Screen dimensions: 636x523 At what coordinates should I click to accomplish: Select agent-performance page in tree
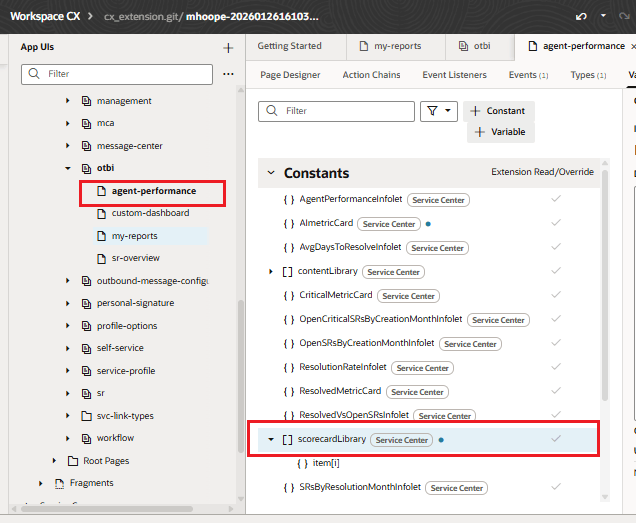click(153, 191)
